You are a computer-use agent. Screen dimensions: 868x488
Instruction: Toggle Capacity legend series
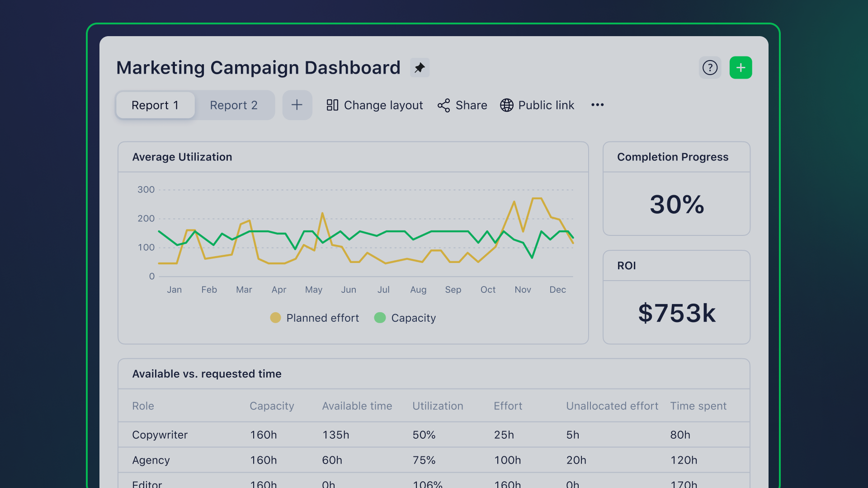(413, 318)
